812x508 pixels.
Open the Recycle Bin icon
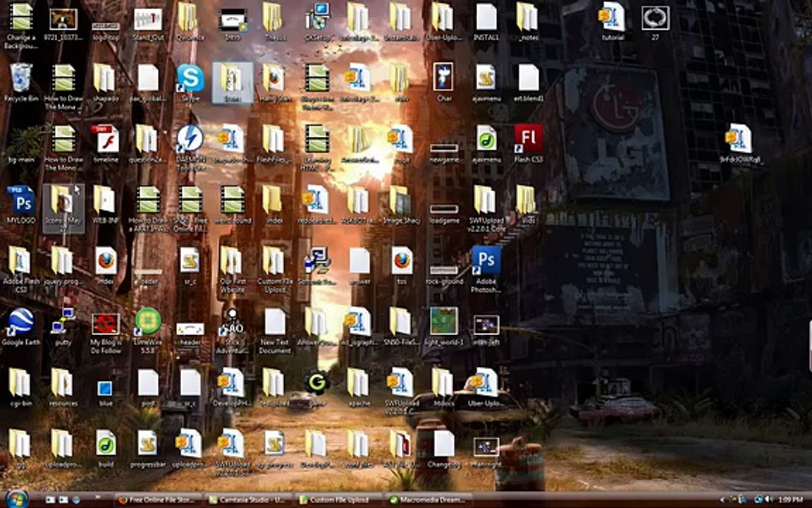(x=20, y=83)
